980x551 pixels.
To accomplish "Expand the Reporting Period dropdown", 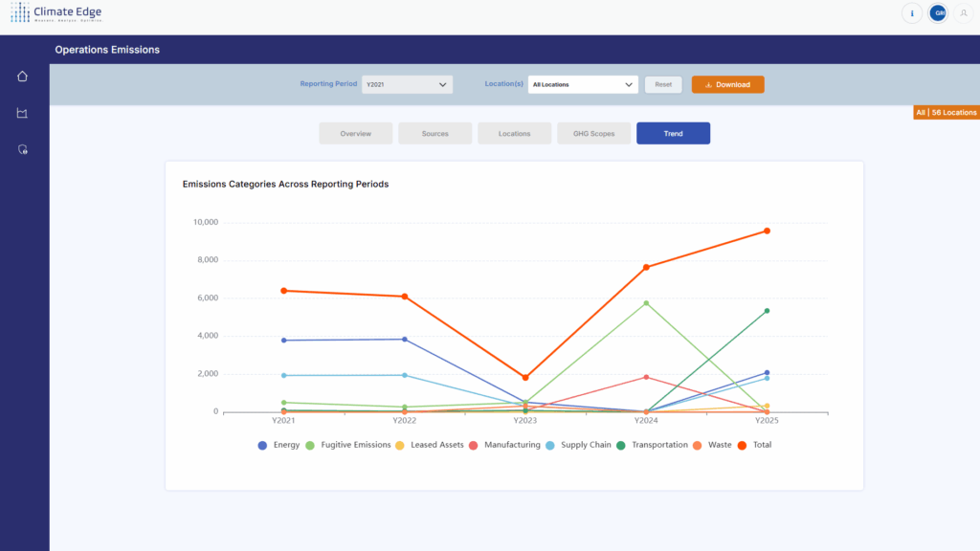I will pyautogui.click(x=407, y=84).
